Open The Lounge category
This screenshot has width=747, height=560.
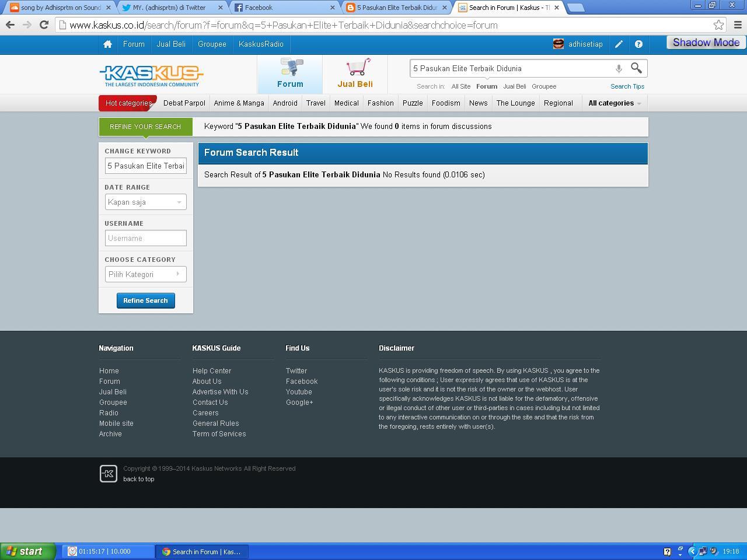coord(515,103)
